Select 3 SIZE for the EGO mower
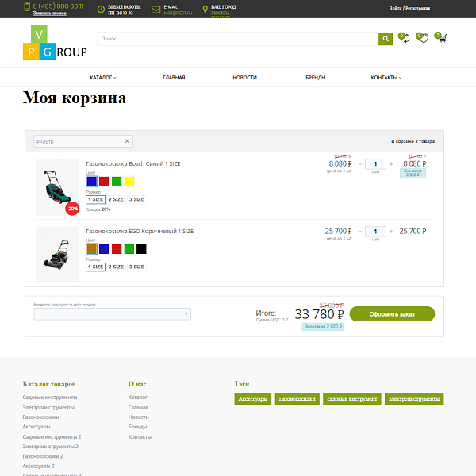476x476 pixels. tap(136, 267)
